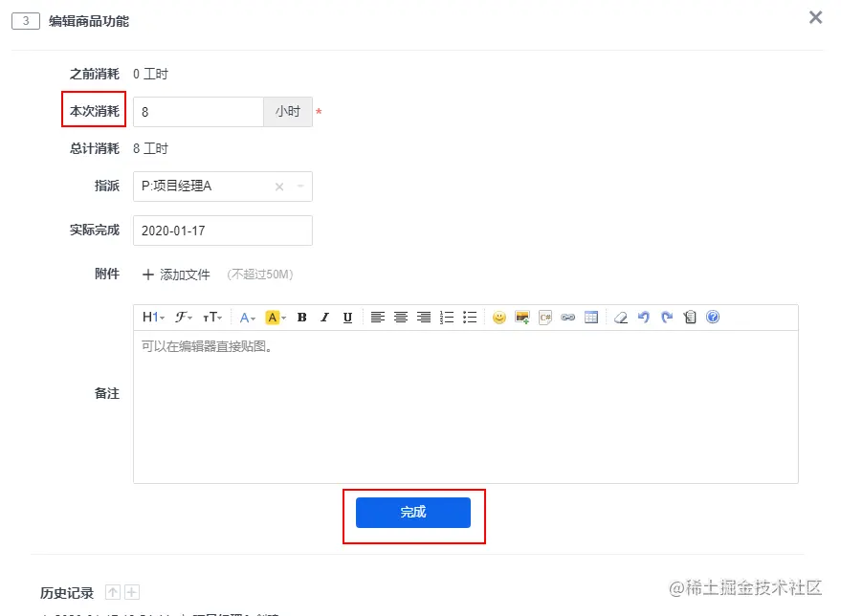841x616 pixels.
Task: Click the 历史记录 heading
Action: 67,593
